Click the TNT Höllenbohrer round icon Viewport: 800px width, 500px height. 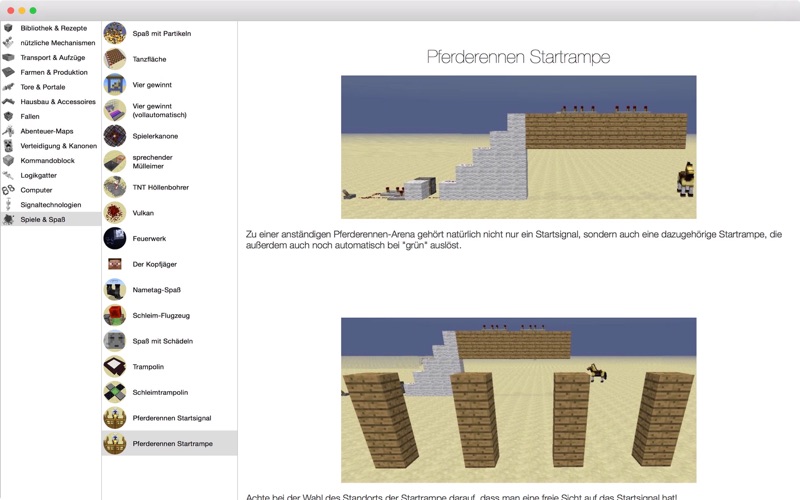115,187
